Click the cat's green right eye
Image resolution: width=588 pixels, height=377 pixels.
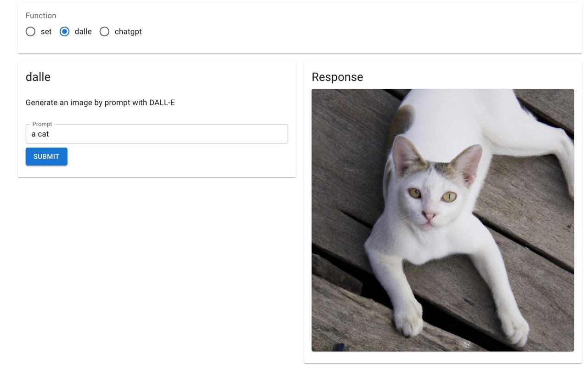(449, 197)
